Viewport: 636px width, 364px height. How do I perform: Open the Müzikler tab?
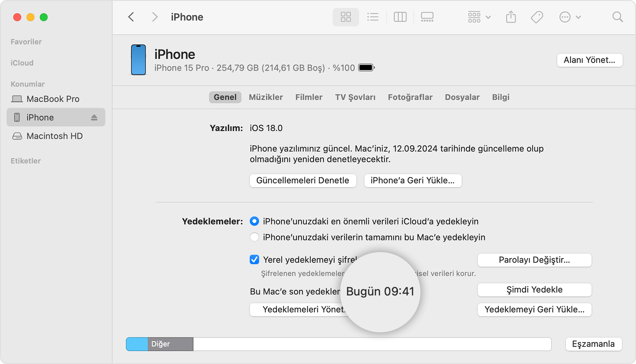pyautogui.click(x=266, y=97)
